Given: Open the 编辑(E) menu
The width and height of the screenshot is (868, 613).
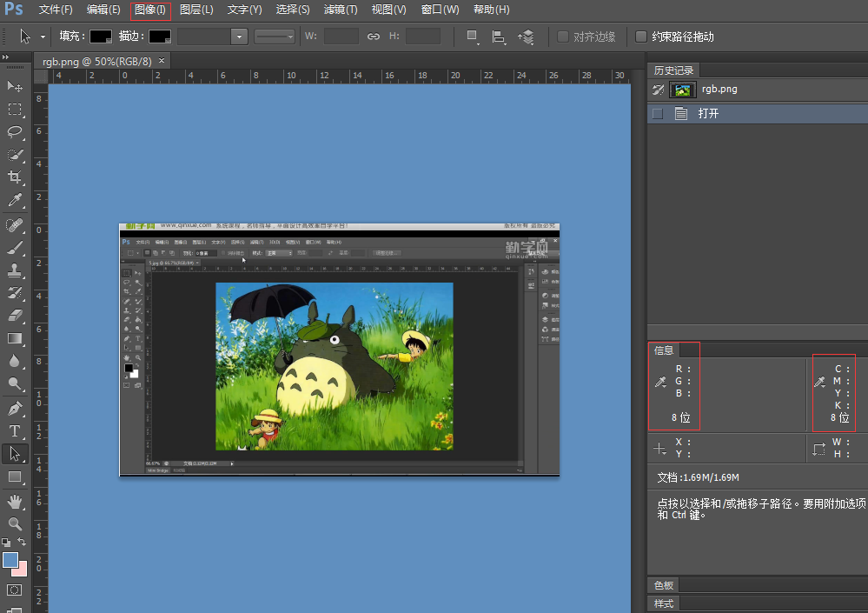Looking at the screenshot, I should click(103, 10).
